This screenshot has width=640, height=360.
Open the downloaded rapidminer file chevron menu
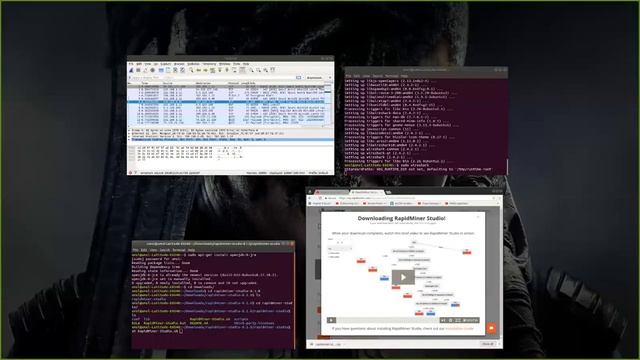coord(344,344)
